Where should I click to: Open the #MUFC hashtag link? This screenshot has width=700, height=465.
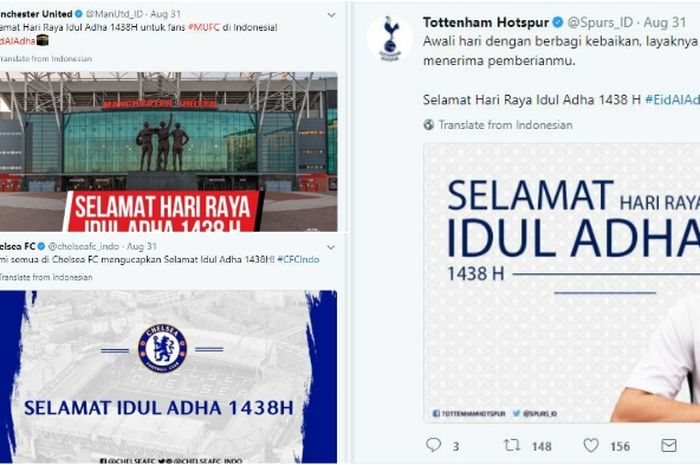[x=204, y=27]
